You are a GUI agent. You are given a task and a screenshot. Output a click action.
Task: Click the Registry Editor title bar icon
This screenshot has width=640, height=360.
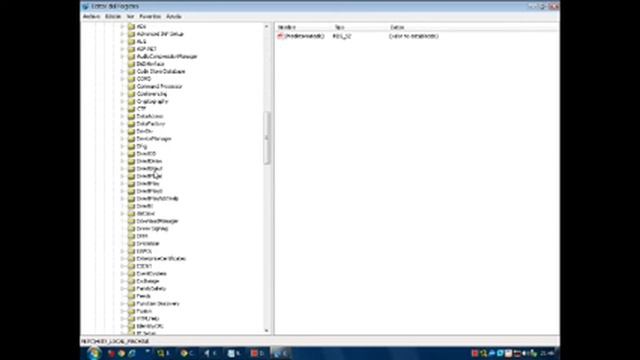[x=86, y=6]
